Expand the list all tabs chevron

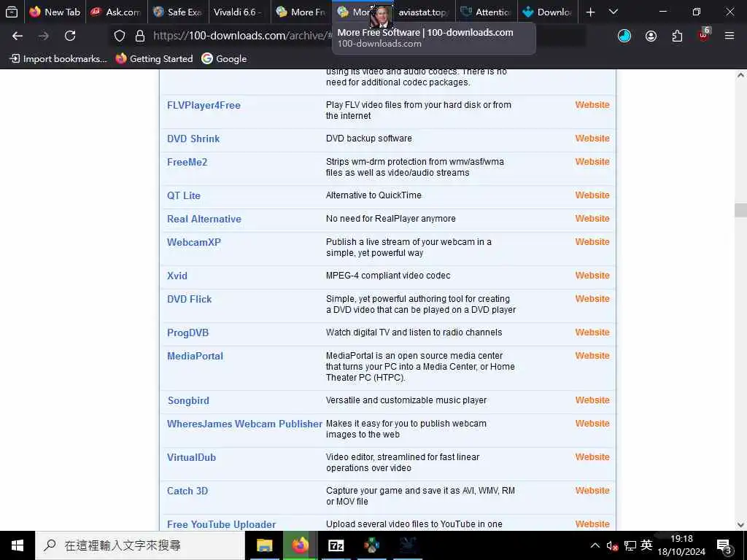613,12
